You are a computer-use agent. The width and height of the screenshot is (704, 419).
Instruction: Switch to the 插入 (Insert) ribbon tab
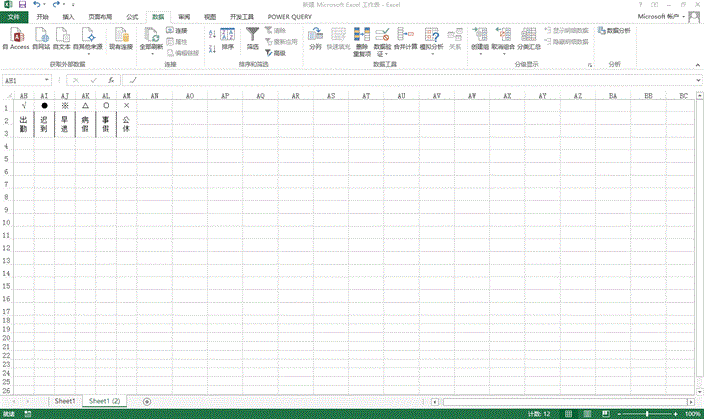tap(68, 17)
